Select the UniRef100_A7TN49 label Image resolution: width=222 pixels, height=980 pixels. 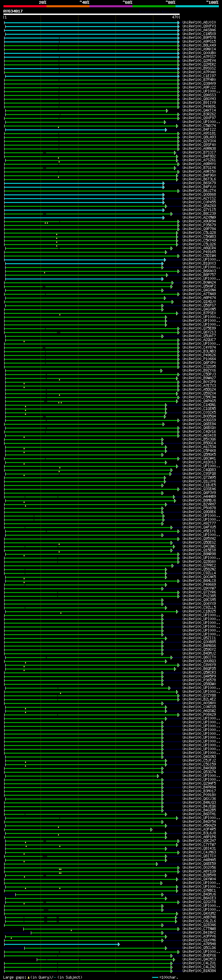(x=199, y=294)
